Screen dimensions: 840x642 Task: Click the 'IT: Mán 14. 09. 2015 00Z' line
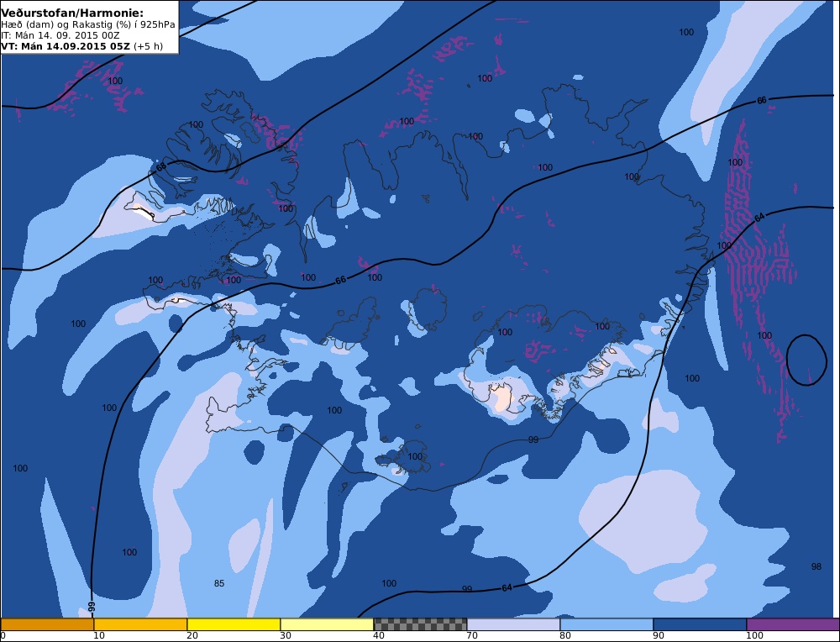pos(60,35)
